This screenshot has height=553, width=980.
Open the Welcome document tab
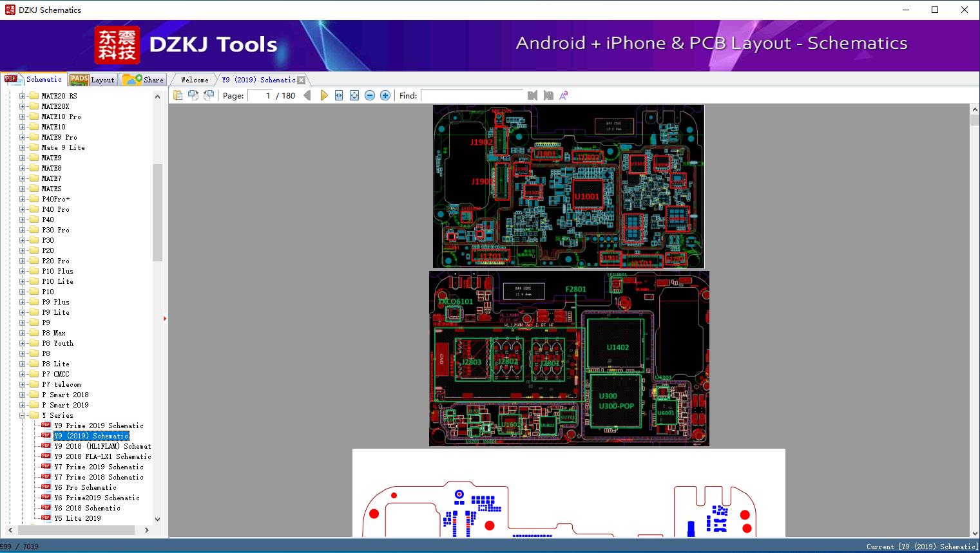coord(195,80)
